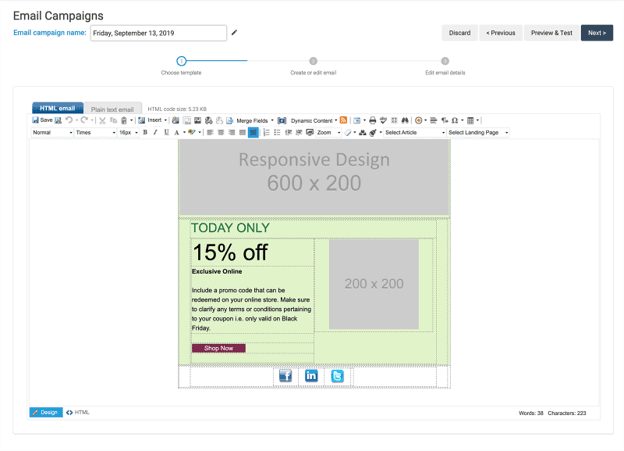The width and height of the screenshot is (624, 451).
Task: Open the Zoom dropdown
Action: (x=328, y=133)
